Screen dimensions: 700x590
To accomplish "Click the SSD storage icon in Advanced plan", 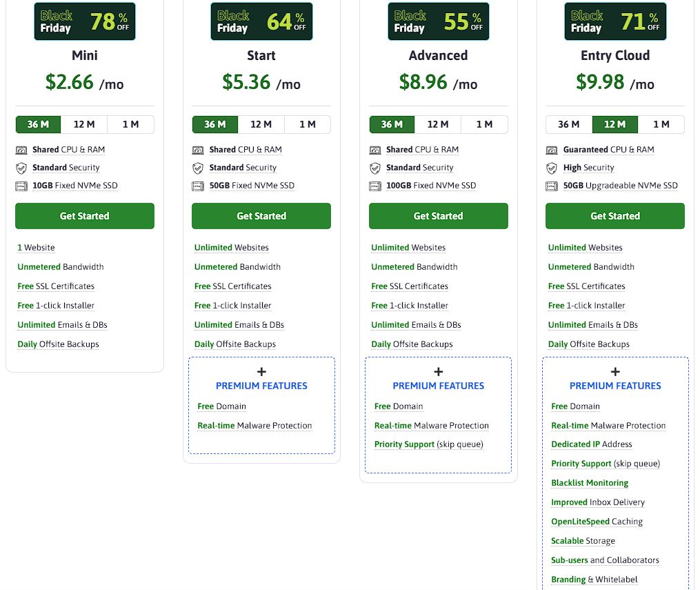I will (x=375, y=186).
